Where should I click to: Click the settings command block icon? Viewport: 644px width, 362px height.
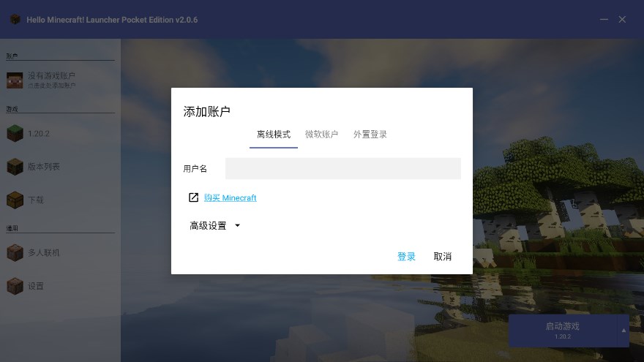tap(15, 286)
